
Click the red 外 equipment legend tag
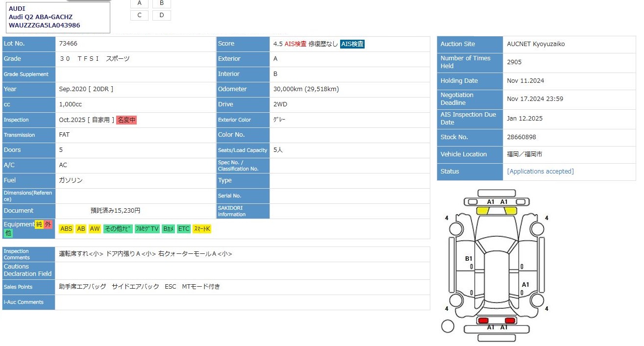tap(48, 224)
